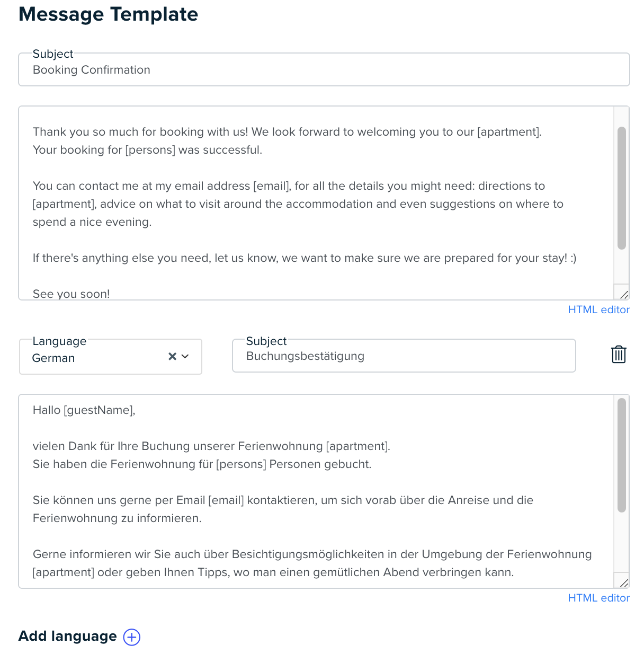Click inside the German message body text
644x654 pixels.
316,491
